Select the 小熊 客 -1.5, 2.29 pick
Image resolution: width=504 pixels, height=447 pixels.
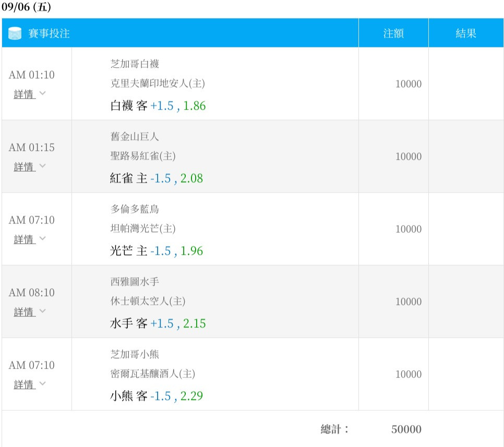click(157, 396)
